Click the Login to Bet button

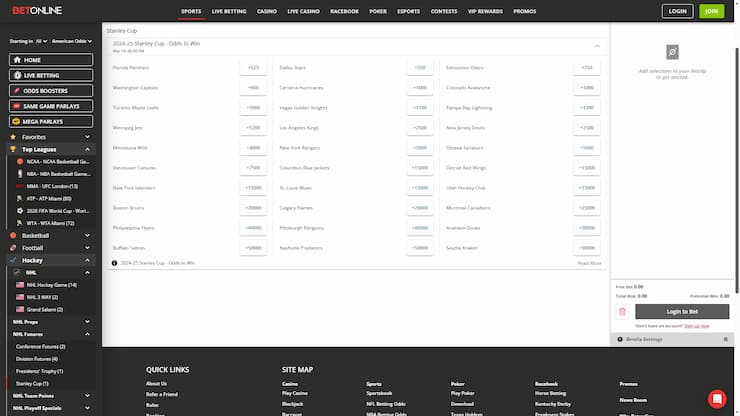pos(681,312)
